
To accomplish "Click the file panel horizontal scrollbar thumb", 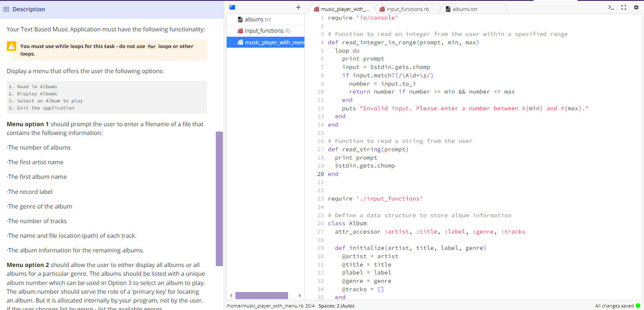I will (262, 296).
